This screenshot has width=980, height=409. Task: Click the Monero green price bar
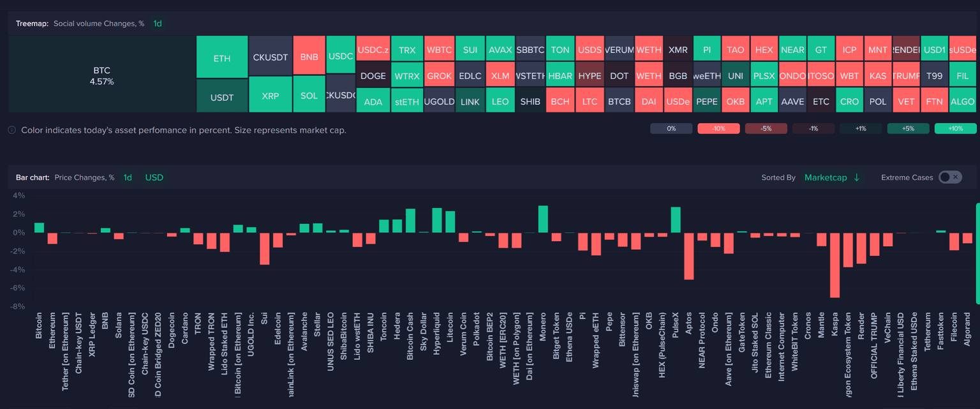pos(543,219)
